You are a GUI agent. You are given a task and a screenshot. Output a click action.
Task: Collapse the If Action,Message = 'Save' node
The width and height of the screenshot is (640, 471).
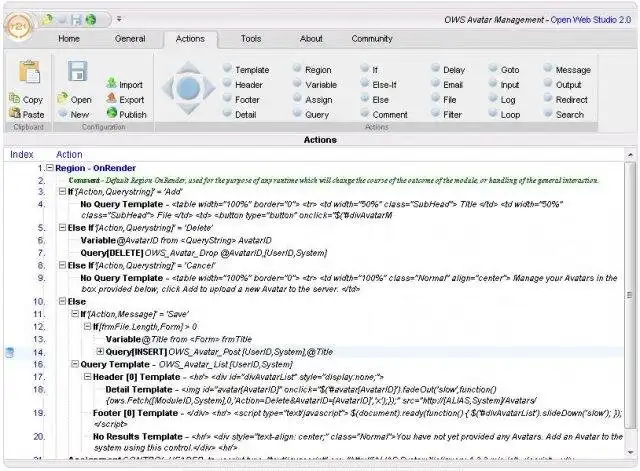click(x=75, y=314)
